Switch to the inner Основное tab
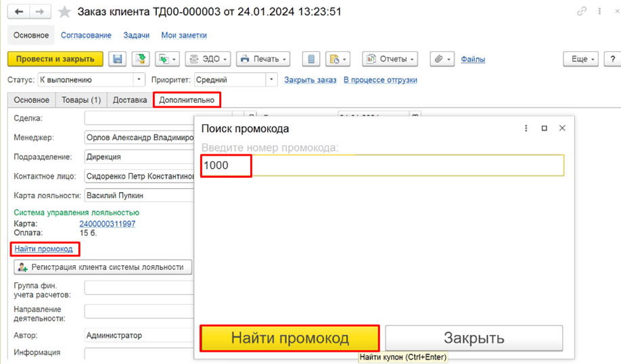The image size is (621, 364). (32, 100)
